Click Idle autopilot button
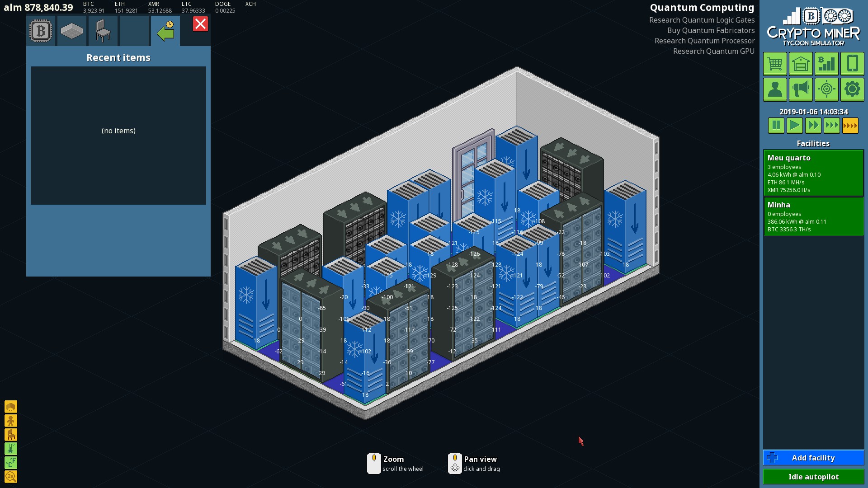 813,477
